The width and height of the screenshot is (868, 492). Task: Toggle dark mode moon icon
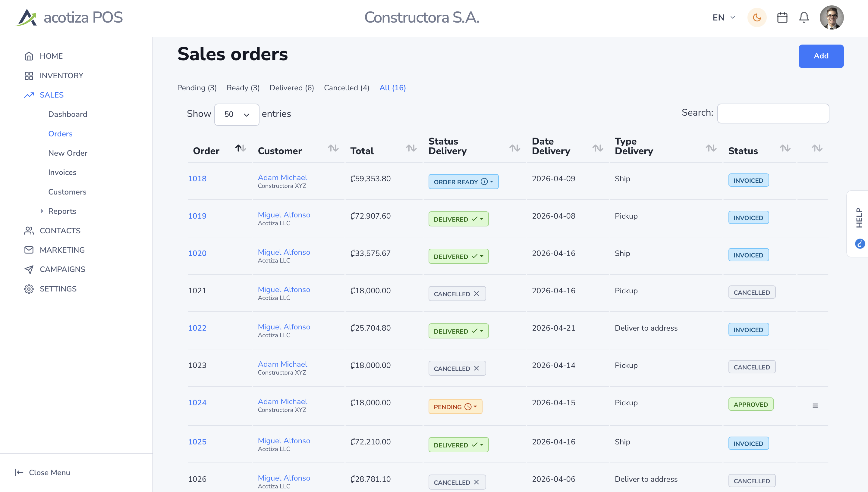757,17
